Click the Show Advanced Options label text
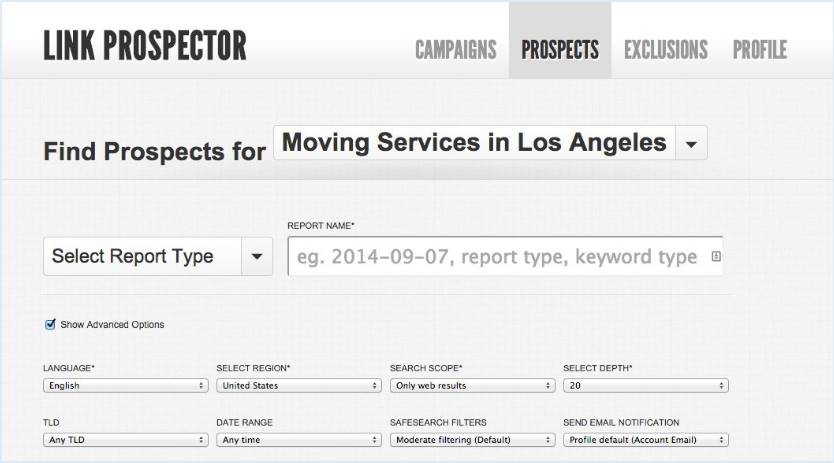This screenshot has height=463, width=834. pos(112,325)
